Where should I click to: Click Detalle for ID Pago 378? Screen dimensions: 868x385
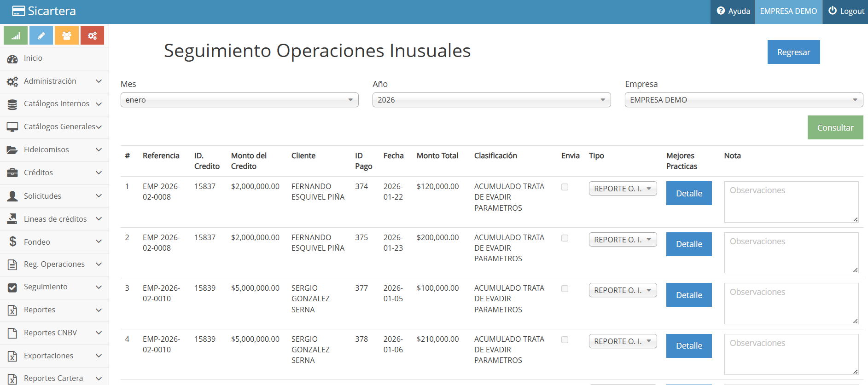click(689, 346)
